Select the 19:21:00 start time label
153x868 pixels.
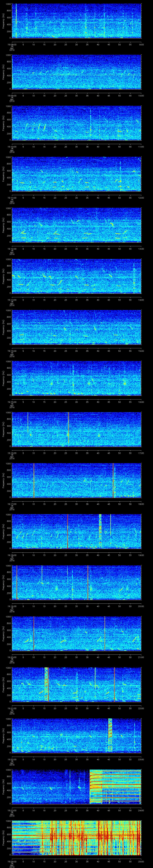click(x=12, y=708)
